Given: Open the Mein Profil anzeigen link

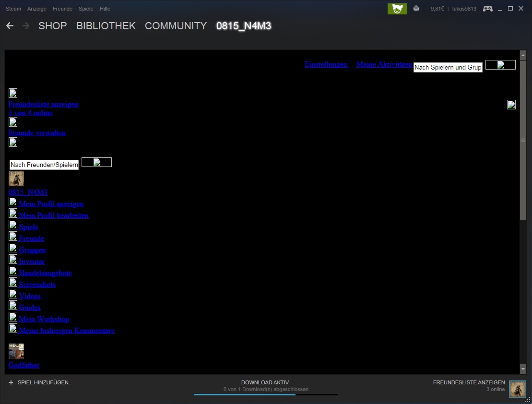Looking at the screenshot, I should pos(51,204).
